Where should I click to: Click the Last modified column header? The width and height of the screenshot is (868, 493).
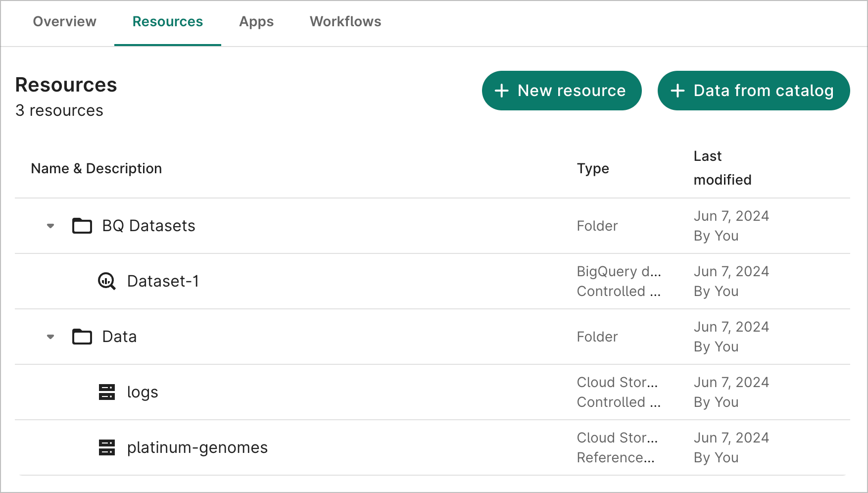[x=723, y=168]
